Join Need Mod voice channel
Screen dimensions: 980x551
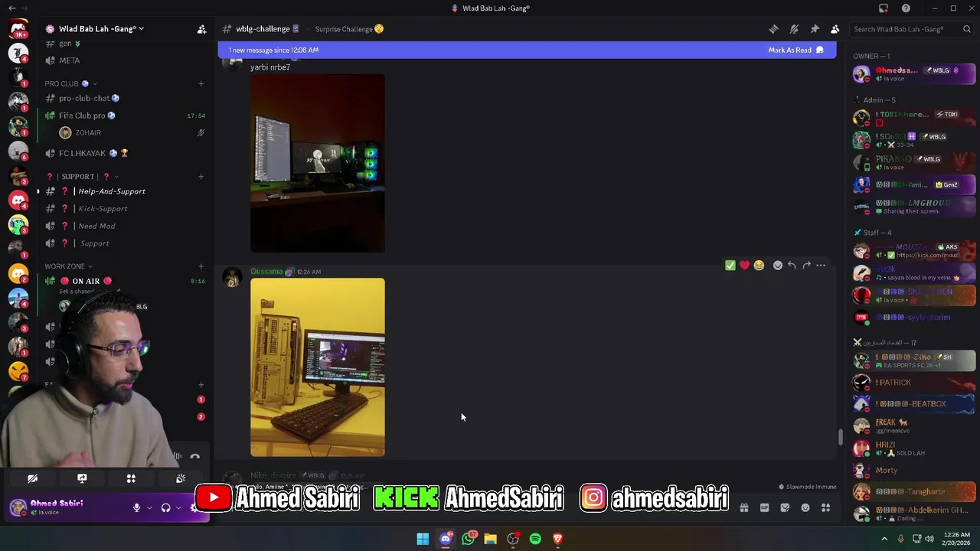pyautogui.click(x=124, y=226)
